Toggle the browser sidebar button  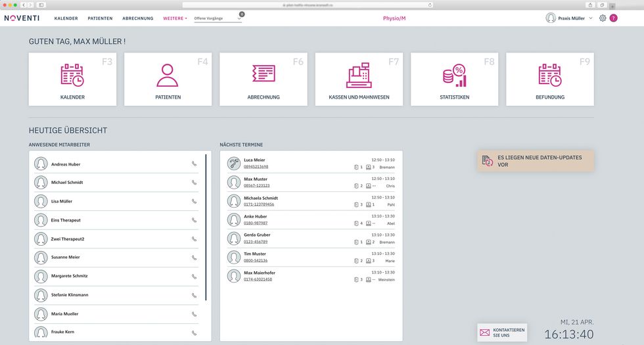41,5
